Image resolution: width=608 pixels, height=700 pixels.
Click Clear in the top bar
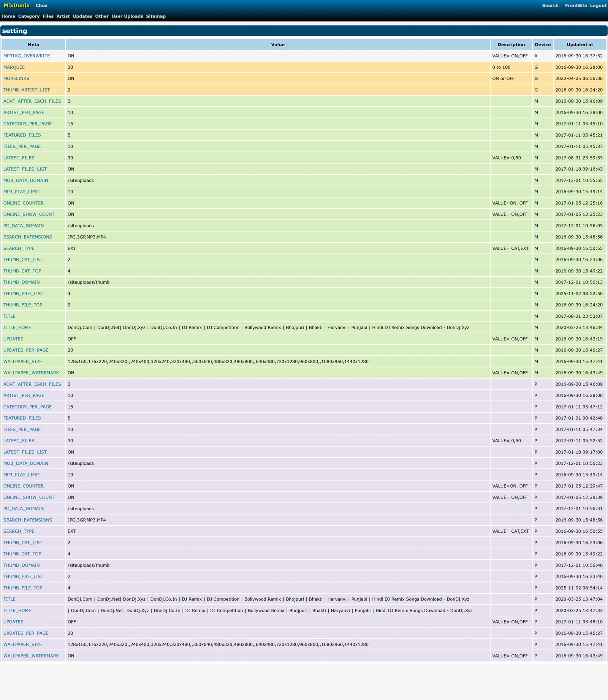click(42, 6)
